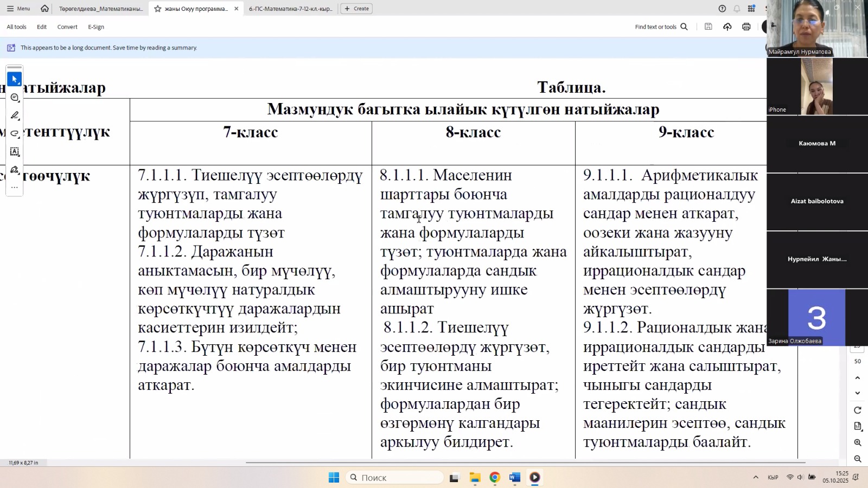The width and height of the screenshot is (868, 488).
Task: Toggle the Selection arrow tool
Action: [x=15, y=79]
